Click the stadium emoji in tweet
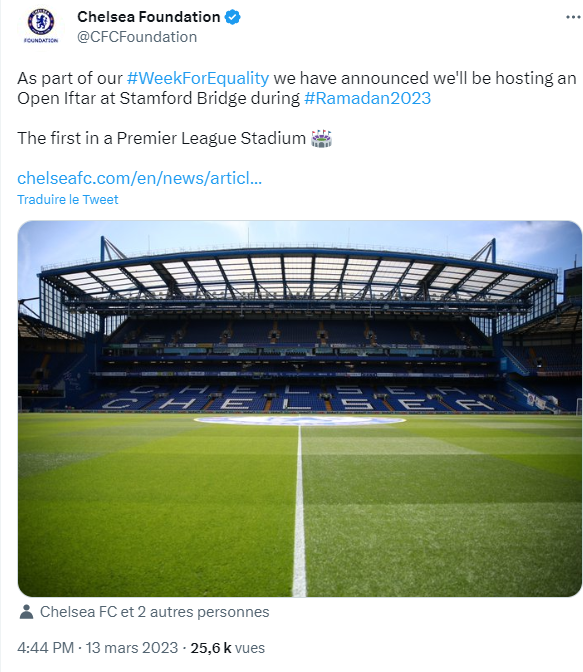This screenshot has width=583, height=672. pos(322,138)
